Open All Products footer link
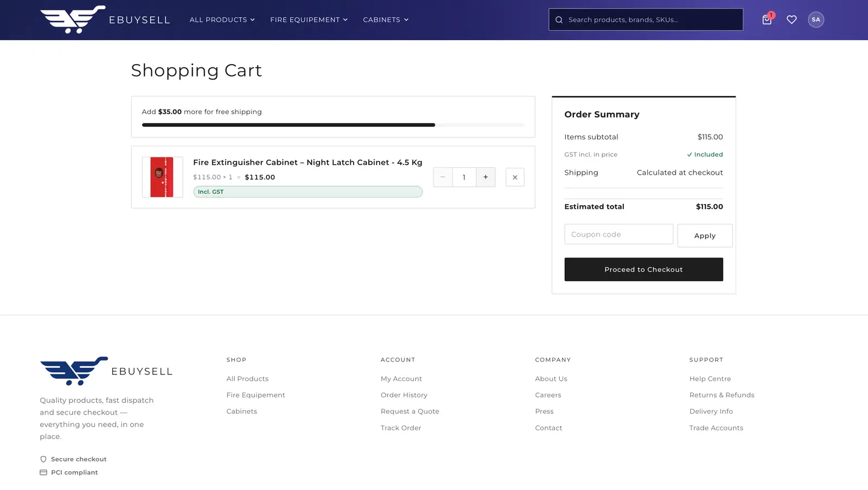 click(247, 379)
